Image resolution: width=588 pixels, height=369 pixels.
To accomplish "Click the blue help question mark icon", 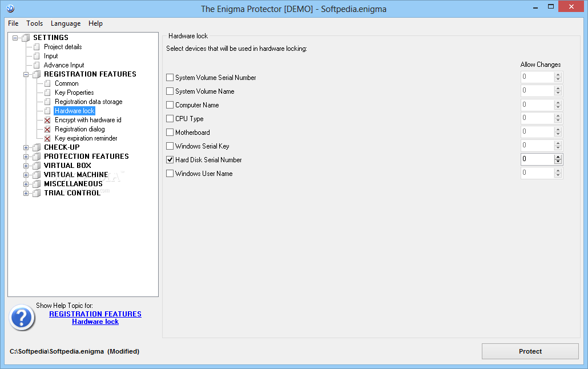I will click(22, 318).
